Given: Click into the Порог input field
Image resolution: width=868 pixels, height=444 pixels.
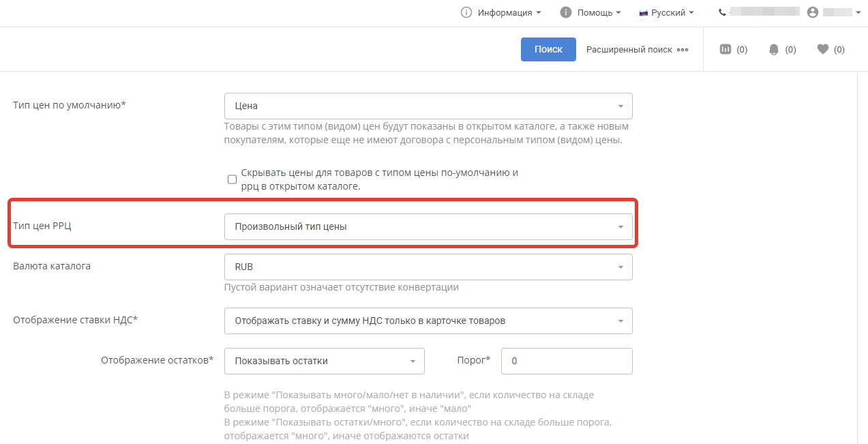Looking at the screenshot, I should tap(566, 361).
